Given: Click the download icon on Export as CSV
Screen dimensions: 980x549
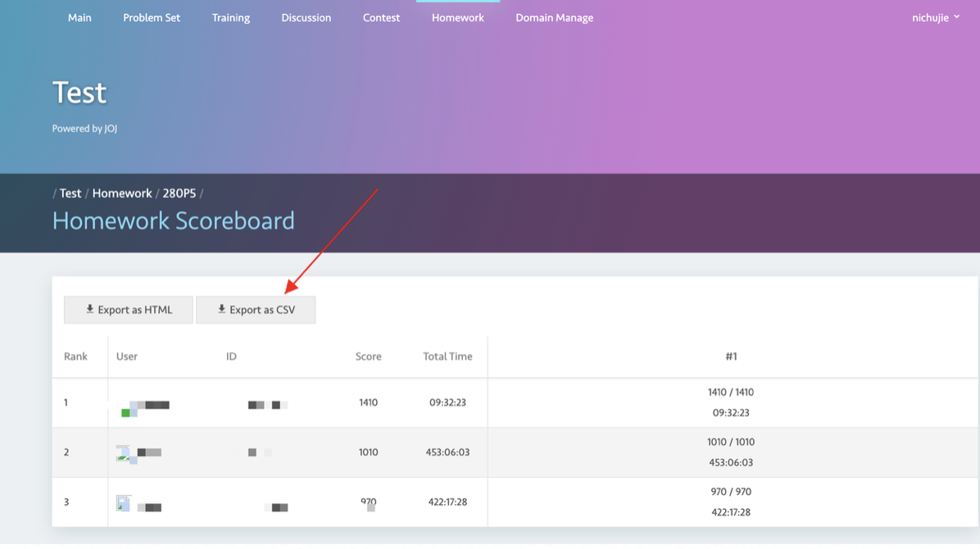Looking at the screenshot, I should 220,309.
